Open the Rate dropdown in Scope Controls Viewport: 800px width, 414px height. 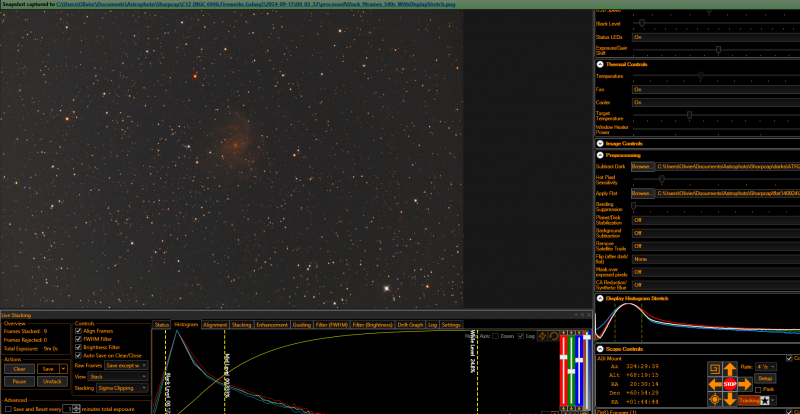pyautogui.click(x=767, y=367)
